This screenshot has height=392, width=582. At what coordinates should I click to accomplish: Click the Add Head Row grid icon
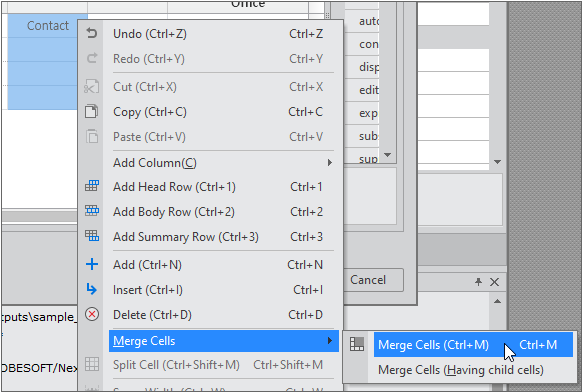(x=92, y=186)
